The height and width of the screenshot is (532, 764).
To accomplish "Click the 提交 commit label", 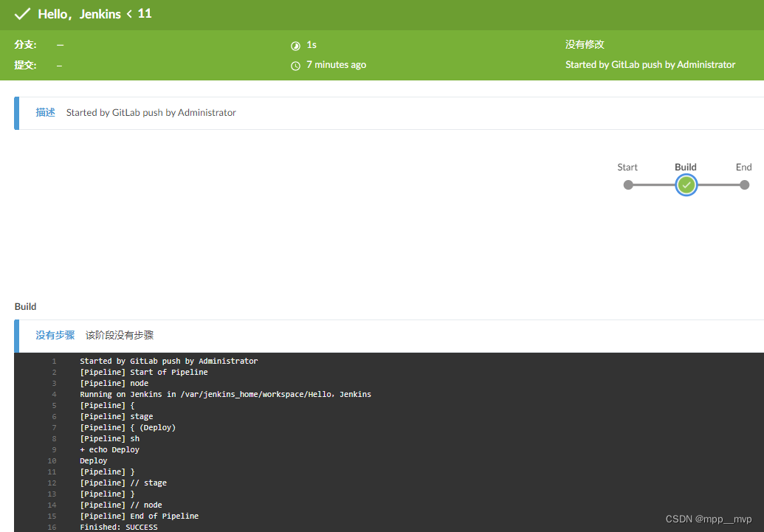I will click(x=25, y=65).
